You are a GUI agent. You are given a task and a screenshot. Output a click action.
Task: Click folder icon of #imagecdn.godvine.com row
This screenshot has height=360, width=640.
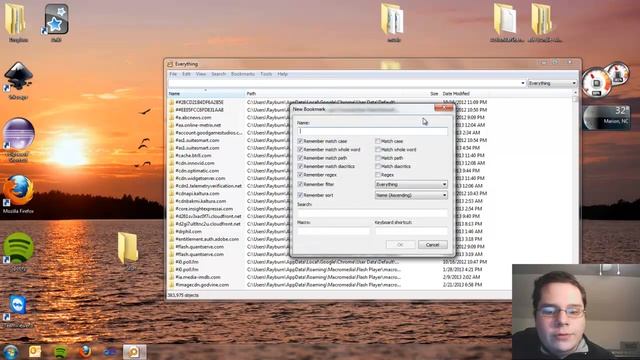pyautogui.click(x=171, y=285)
